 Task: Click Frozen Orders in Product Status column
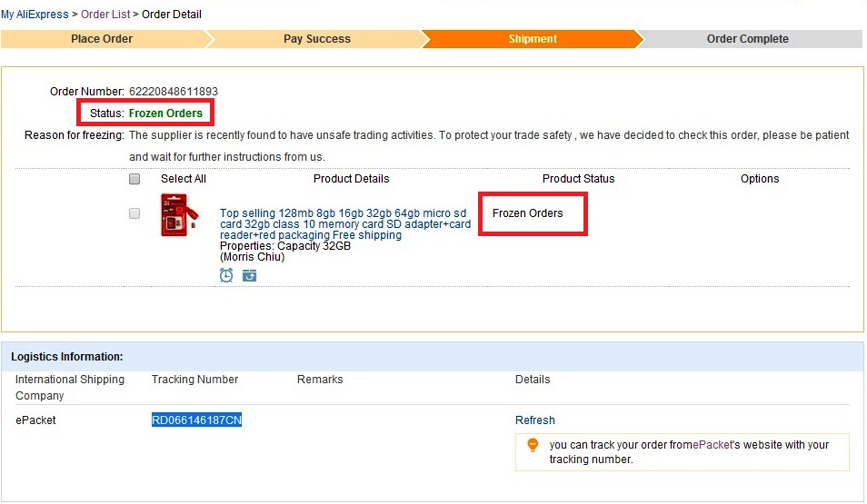tap(528, 213)
